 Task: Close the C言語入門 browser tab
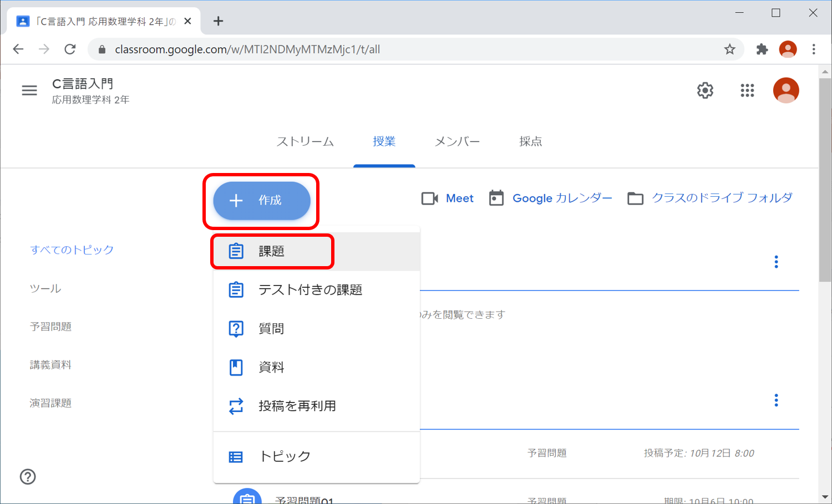[187, 21]
